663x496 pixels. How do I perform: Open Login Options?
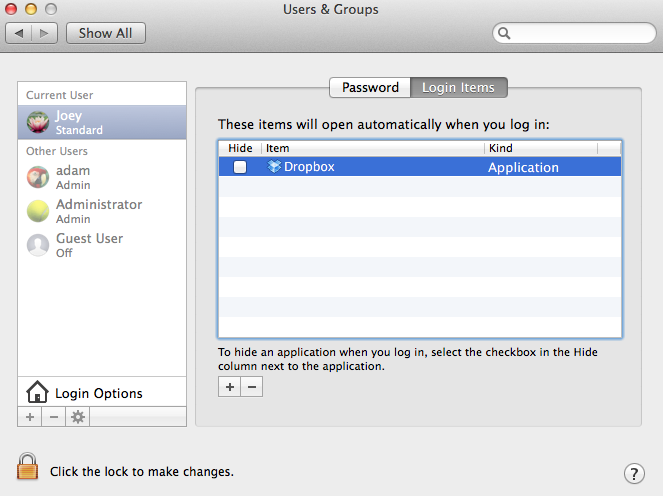coord(98,393)
